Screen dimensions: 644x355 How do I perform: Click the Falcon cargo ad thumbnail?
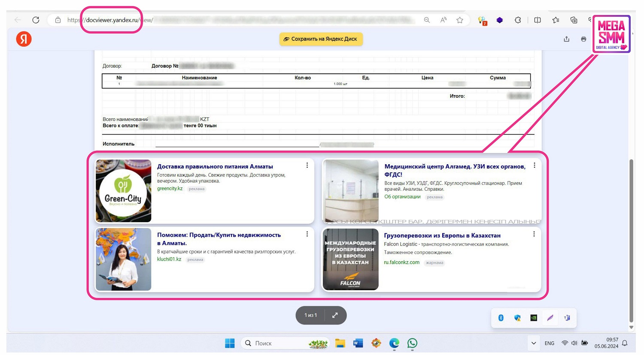(351, 259)
